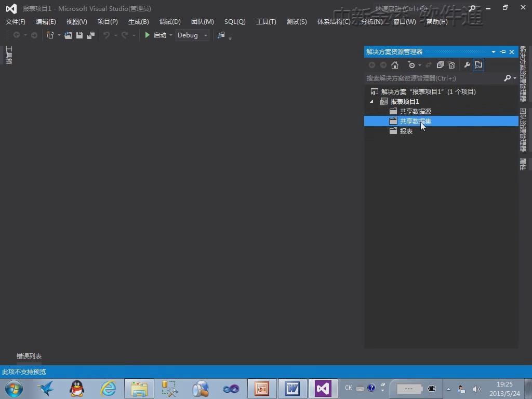
Task: Click the New Project toolbar icon
Action: pyautogui.click(x=50, y=35)
